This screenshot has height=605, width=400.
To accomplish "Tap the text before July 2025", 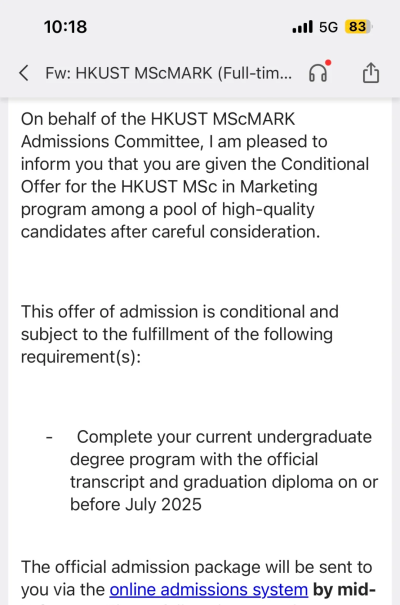I will click(x=136, y=504).
